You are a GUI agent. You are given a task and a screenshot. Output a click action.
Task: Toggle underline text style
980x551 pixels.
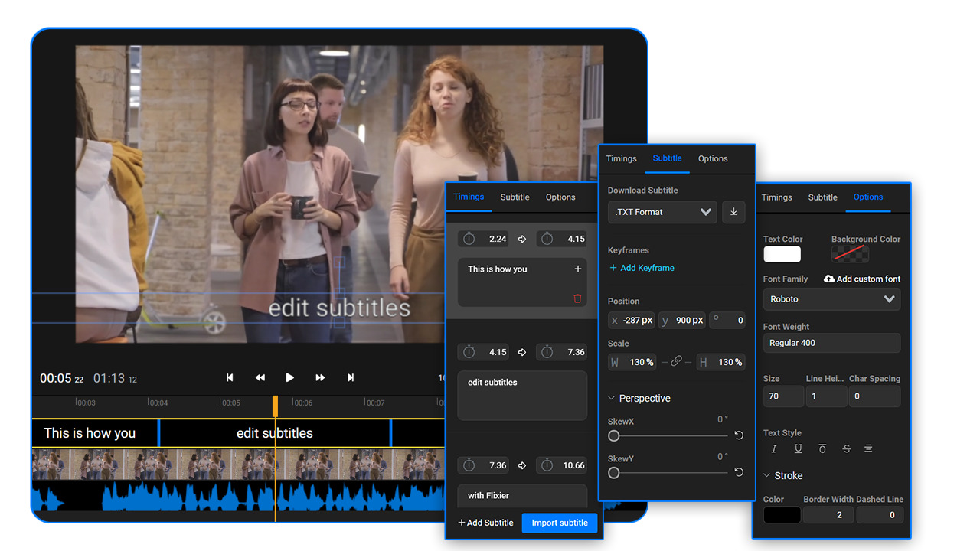coord(798,448)
